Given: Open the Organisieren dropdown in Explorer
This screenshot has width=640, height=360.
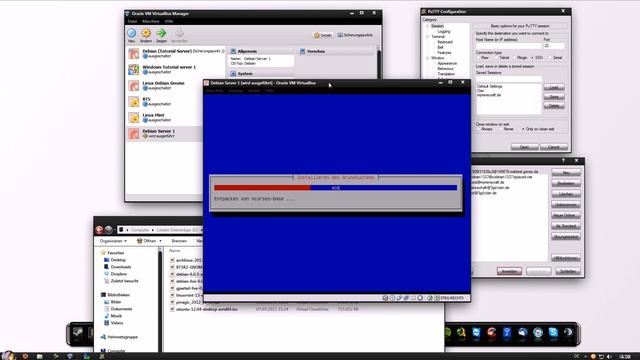Looking at the screenshot, I should pos(113,241).
